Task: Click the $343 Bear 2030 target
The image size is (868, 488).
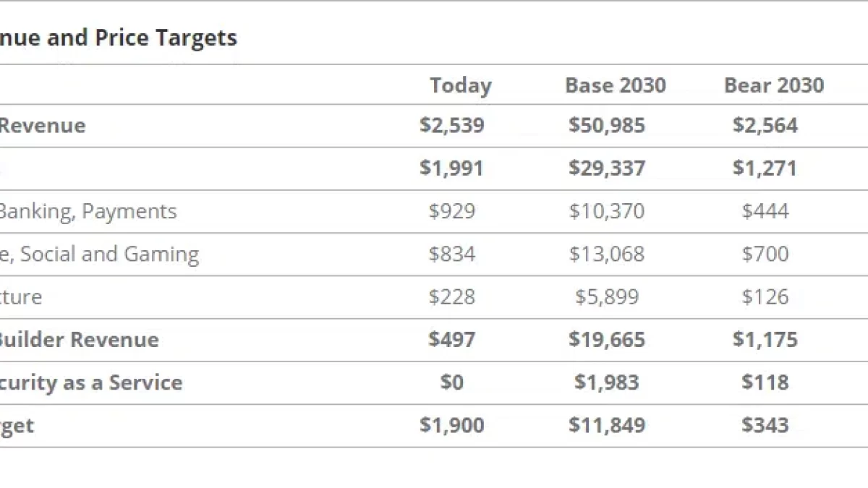Action: 765,425
